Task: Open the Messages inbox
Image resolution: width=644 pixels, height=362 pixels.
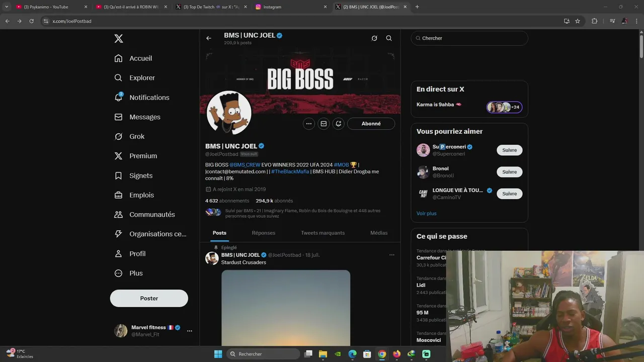Action: tap(137, 117)
